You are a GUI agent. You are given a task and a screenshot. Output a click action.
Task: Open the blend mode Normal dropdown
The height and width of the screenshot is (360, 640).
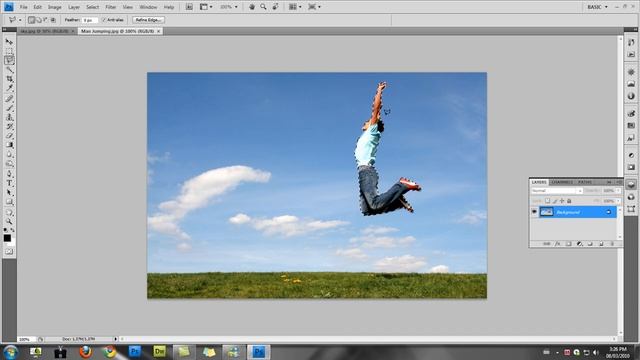[557, 191]
